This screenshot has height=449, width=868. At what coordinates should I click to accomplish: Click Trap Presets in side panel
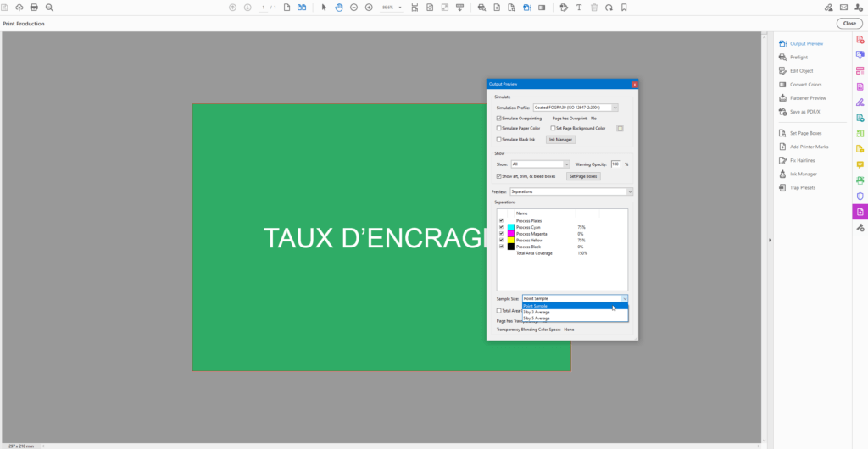click(x=802, y=188)
